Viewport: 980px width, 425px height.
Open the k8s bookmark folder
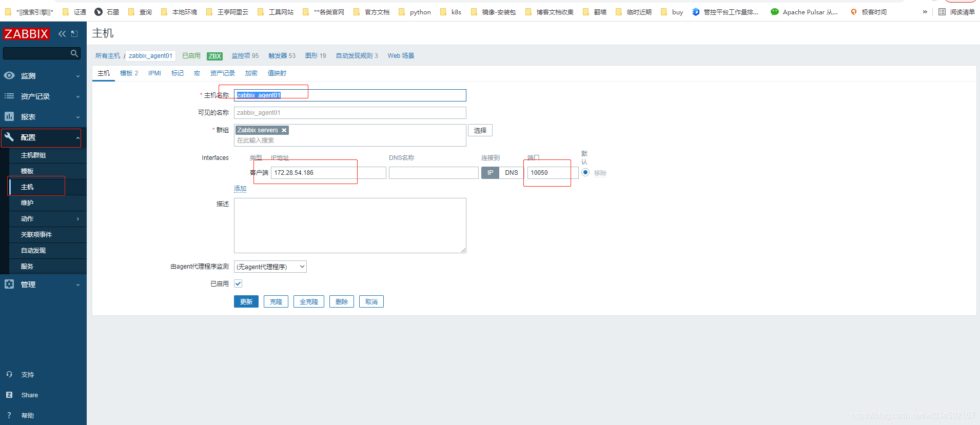(450, 12)
